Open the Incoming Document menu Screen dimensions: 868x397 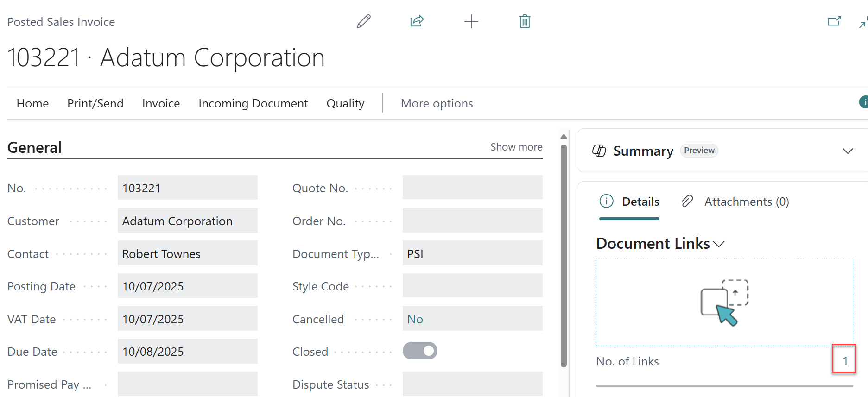click(253, 103)
